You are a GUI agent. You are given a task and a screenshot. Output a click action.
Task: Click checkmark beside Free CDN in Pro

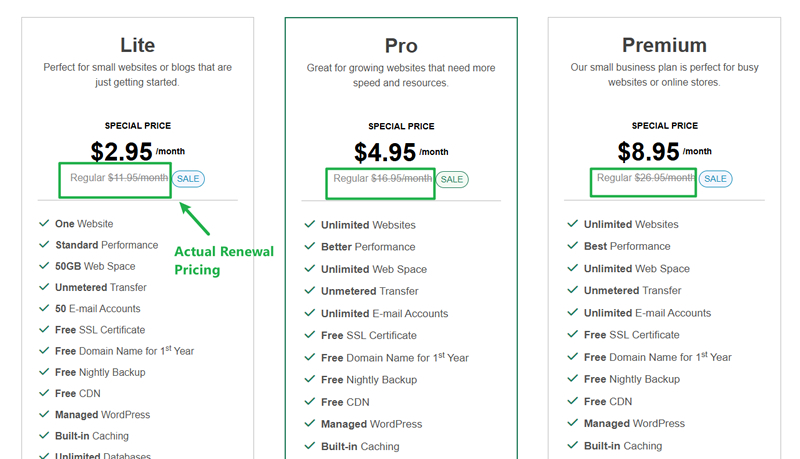[x=308, y=402]
